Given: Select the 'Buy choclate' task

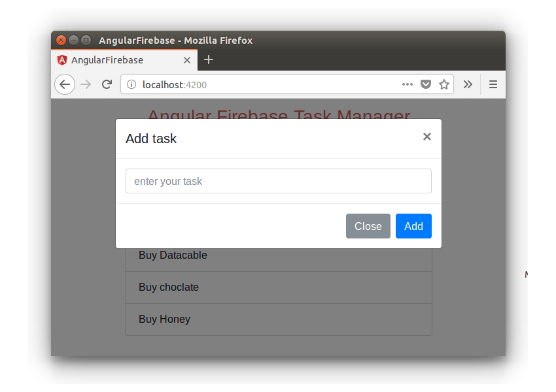Looking at the screenshot, I should point(279,287).
